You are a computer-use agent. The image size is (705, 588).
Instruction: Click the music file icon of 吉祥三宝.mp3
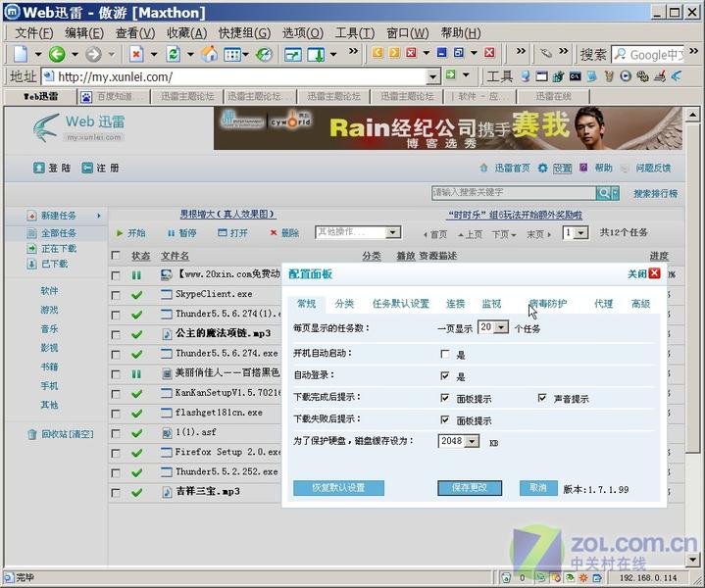[x=167, y=492]
